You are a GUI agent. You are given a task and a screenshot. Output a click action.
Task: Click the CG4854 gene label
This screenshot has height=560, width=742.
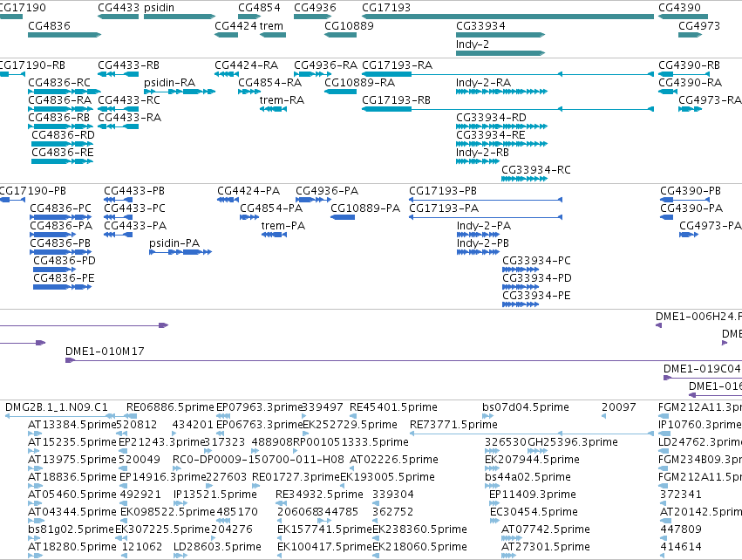pos(259,8)
